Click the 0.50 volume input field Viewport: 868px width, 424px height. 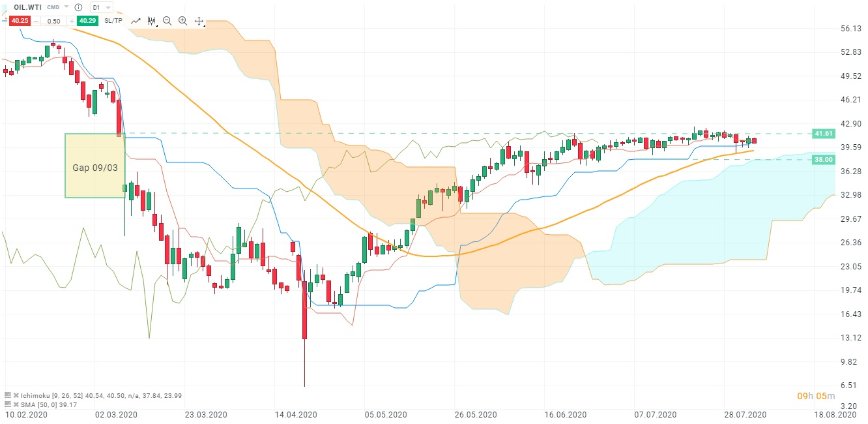pyautogui.click(x=54, y=21)
